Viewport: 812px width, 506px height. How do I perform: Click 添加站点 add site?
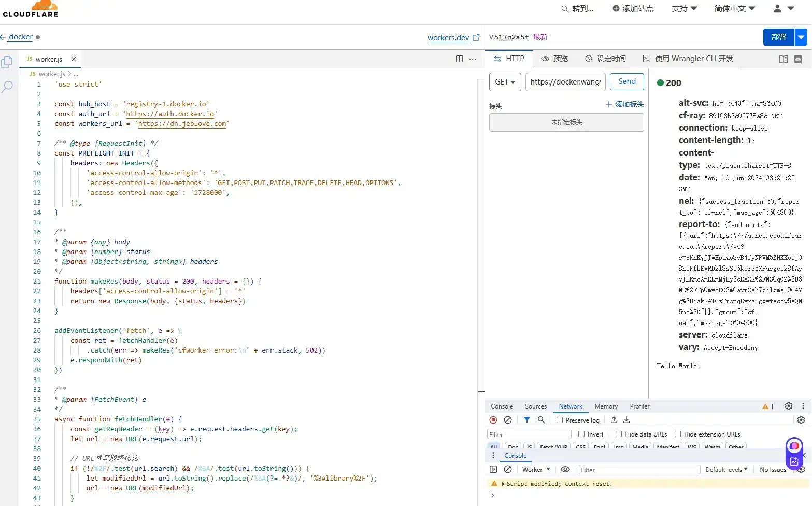[633, 8]
